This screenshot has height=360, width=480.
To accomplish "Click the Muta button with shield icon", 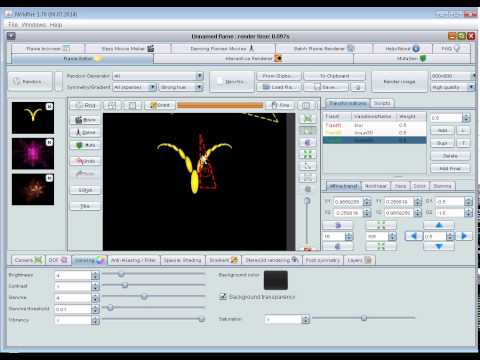I will click(85, 145).
